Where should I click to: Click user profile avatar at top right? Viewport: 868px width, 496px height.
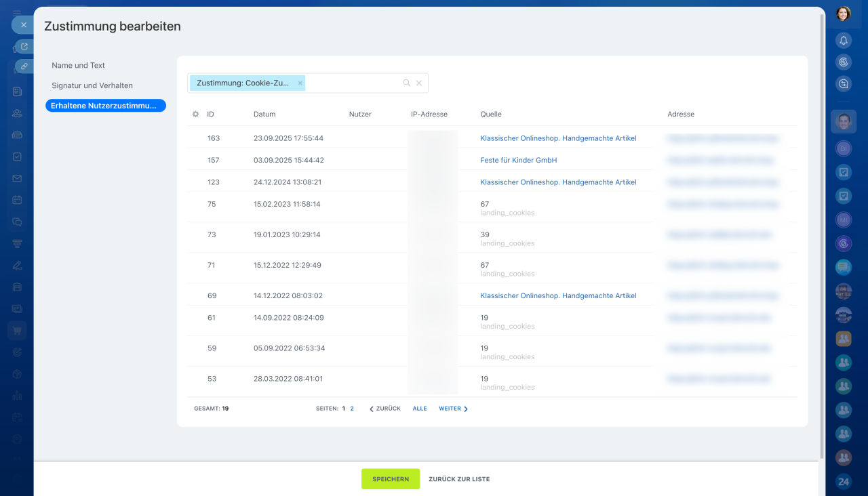click(843, 14)
